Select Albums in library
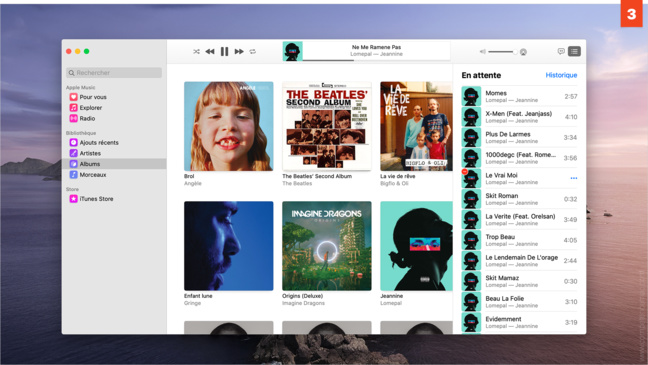The image size is (648, 365). click(x=114, y=164)
